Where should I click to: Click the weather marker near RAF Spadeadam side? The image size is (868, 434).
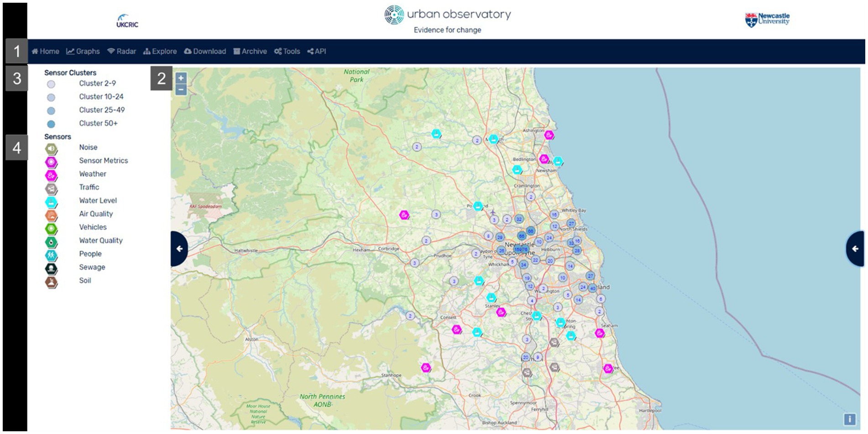(x=404, y=215)
